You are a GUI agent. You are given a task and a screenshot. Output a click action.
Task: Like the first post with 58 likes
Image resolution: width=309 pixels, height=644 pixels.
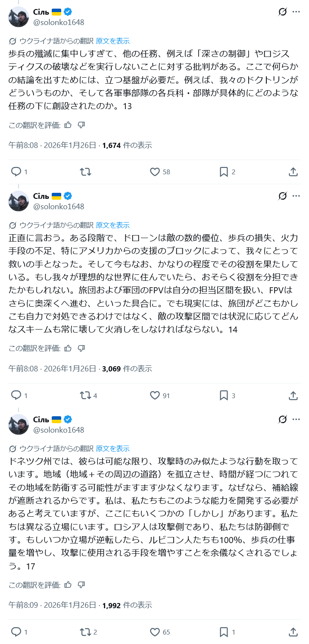point(155,172)
